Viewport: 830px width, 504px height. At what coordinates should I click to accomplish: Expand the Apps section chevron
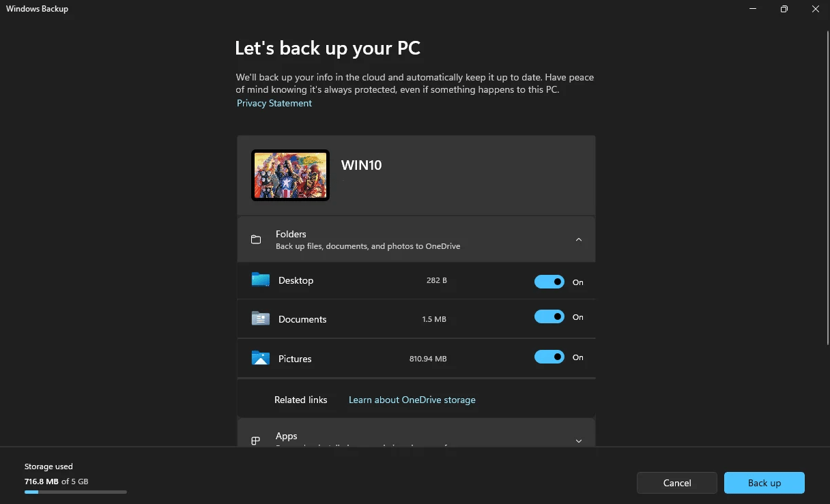pos(579,441)
